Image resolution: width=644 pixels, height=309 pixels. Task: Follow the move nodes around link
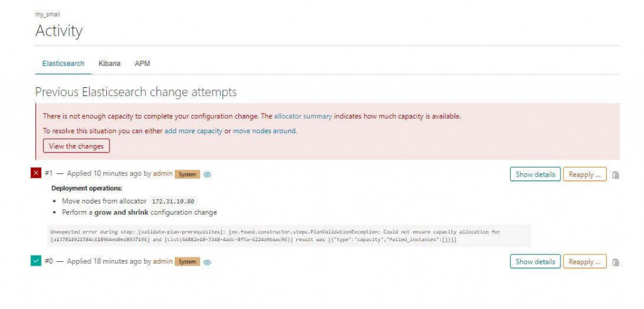[264, 131]
